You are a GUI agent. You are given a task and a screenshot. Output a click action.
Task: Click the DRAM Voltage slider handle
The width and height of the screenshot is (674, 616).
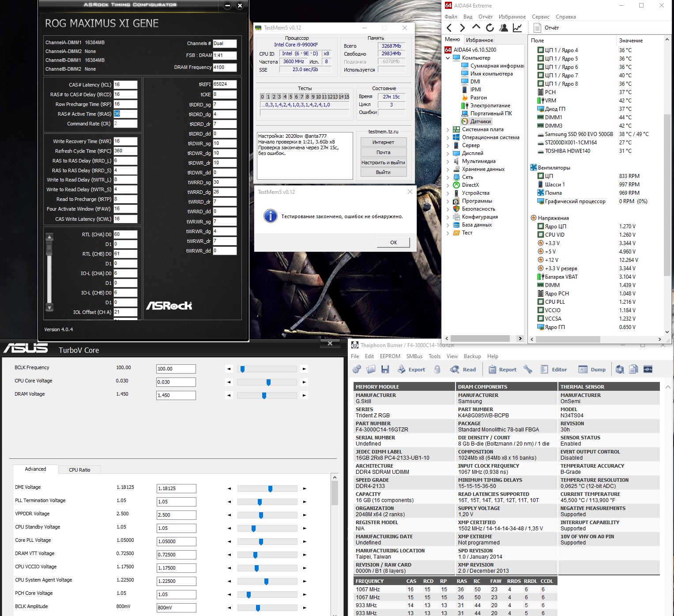tap(264, 396)
